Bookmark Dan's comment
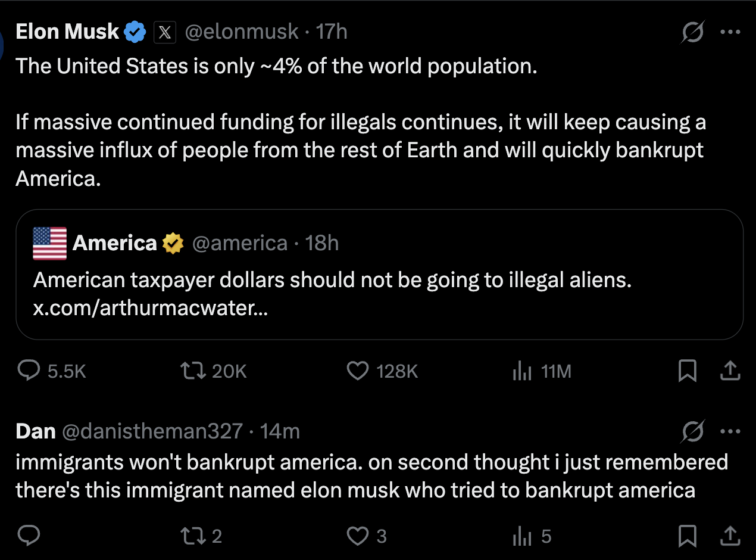The image size is (756, 560). (688, 536)
